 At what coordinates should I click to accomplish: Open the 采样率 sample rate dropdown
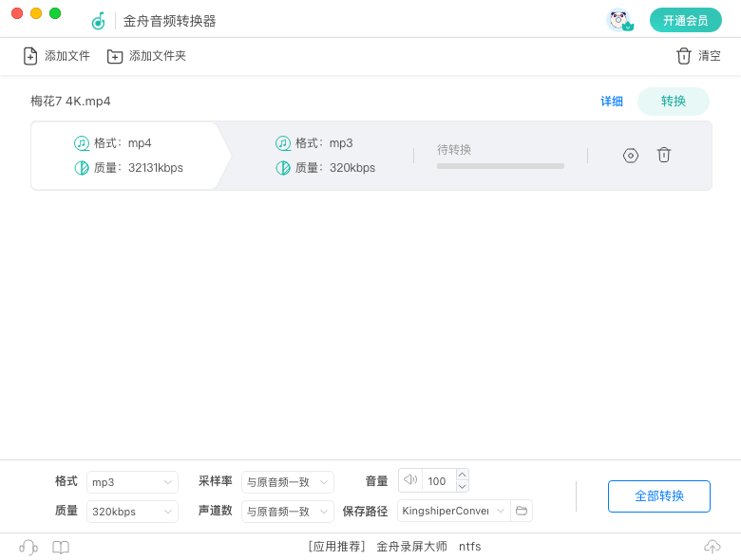click(287, 482)
